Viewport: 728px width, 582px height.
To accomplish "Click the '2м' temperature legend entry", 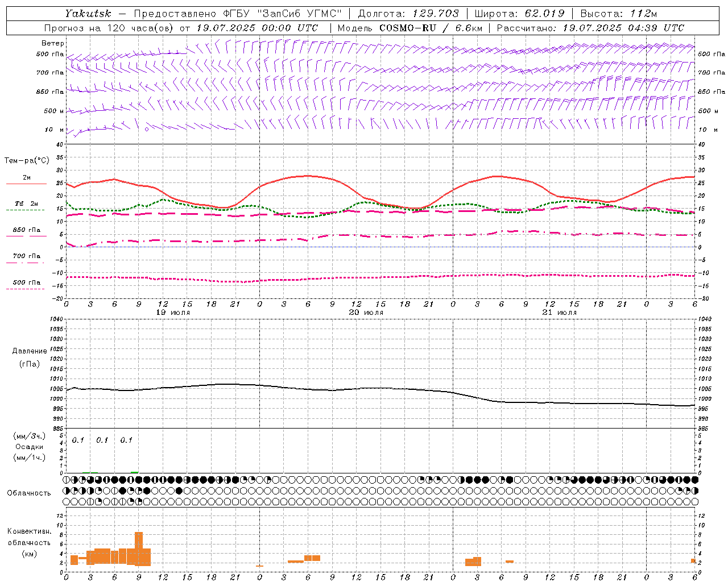I will [x=27, y=177].
